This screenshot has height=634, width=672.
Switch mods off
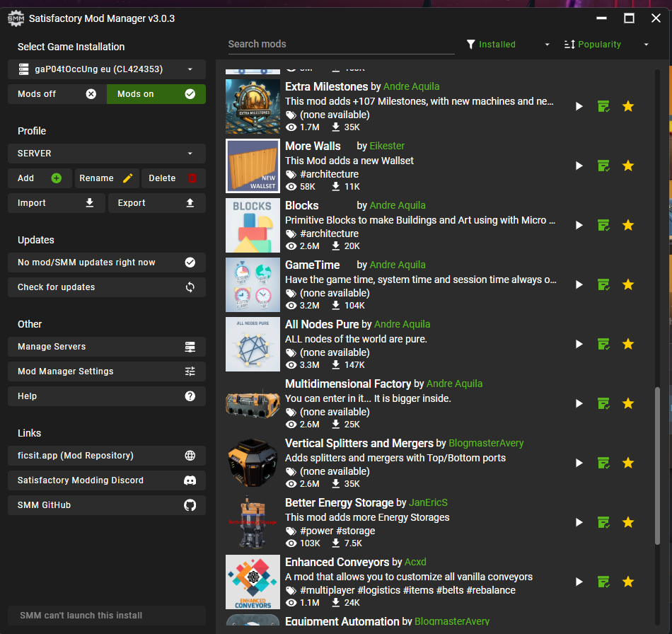click(x=57, y=94)
